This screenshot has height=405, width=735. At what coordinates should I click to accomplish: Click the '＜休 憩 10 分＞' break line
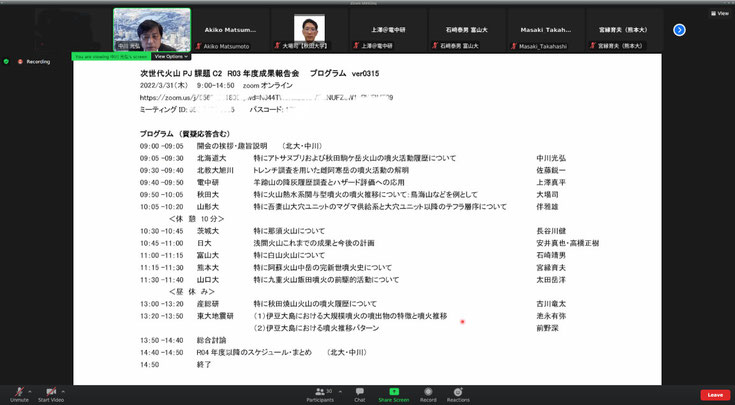196,219
